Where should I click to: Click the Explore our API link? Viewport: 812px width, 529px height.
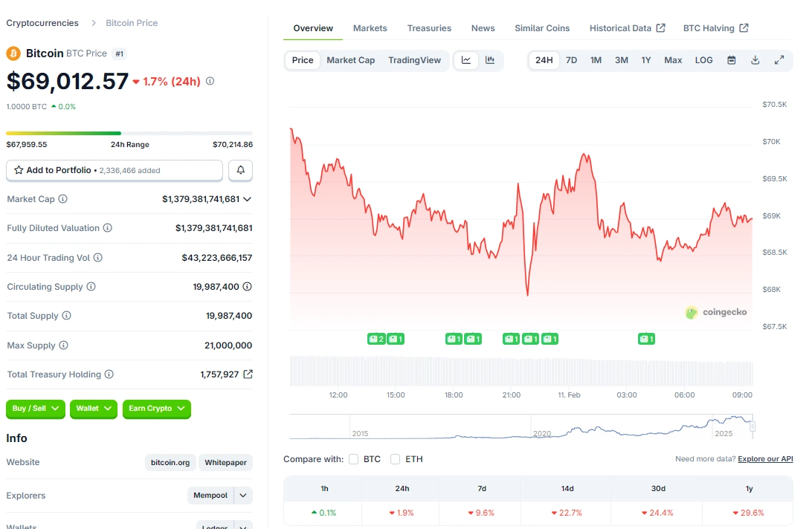point(764,459)
